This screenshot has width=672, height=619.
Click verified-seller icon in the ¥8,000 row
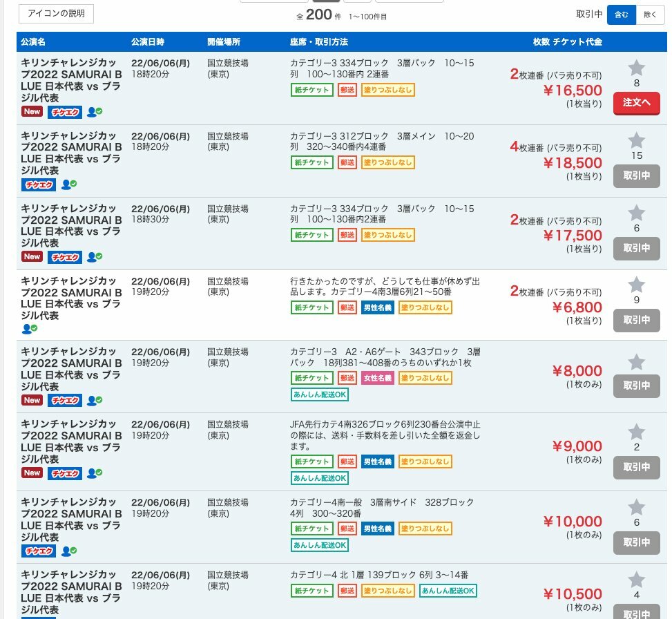[95, 401]
